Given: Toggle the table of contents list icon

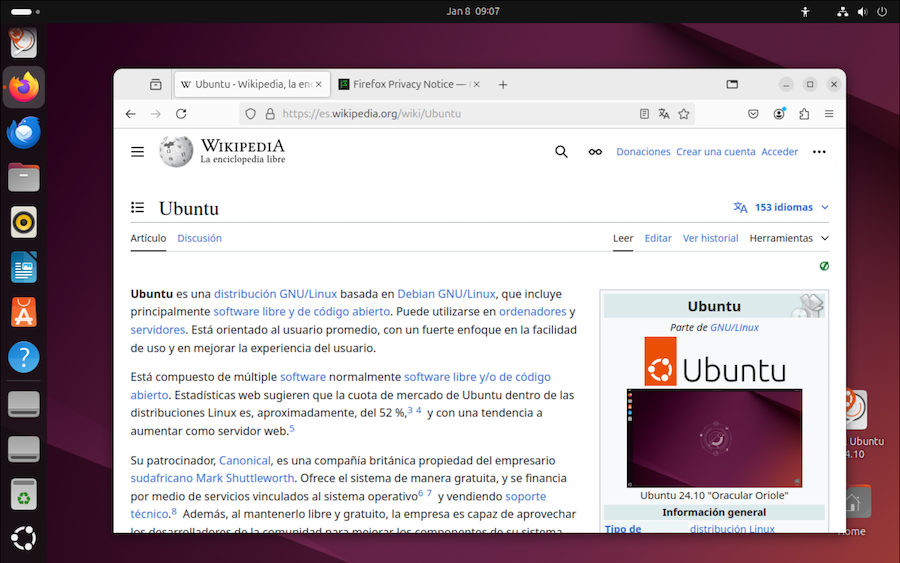Looking at the screenshot, I should click(138, 208).
